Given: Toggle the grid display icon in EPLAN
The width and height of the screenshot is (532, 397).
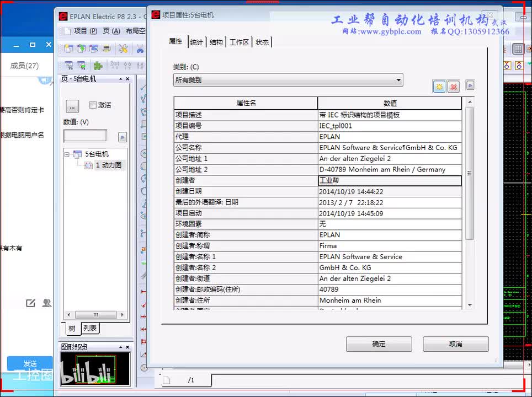Looking at the screenshot, I should (x=518, y=49).
